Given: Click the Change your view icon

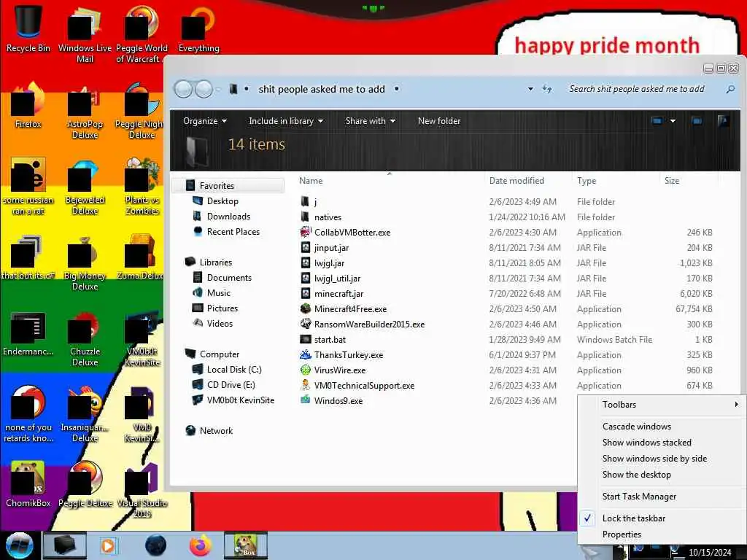Looking at the screenshot, I should (657, 121).
